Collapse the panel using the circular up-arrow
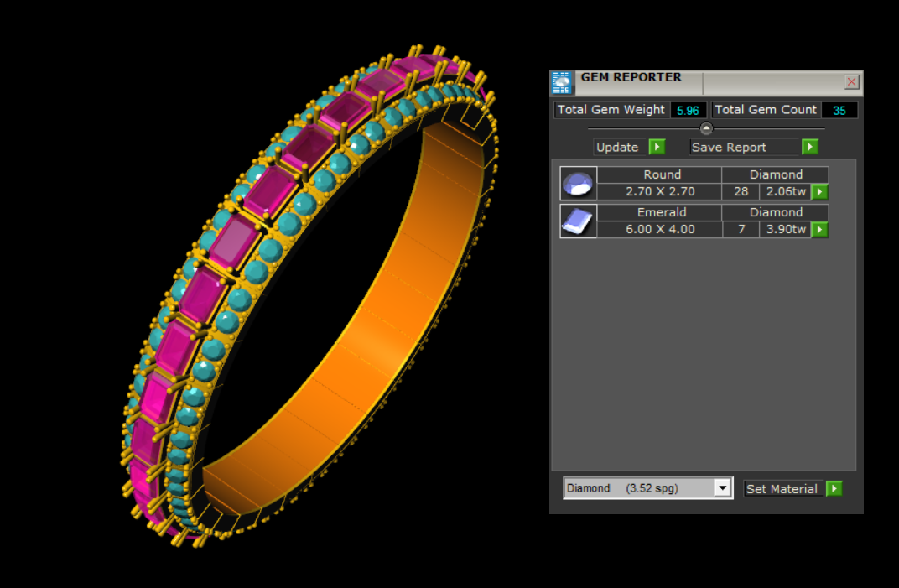The width and height of the screenshot is (899, 588). [706, 128]
